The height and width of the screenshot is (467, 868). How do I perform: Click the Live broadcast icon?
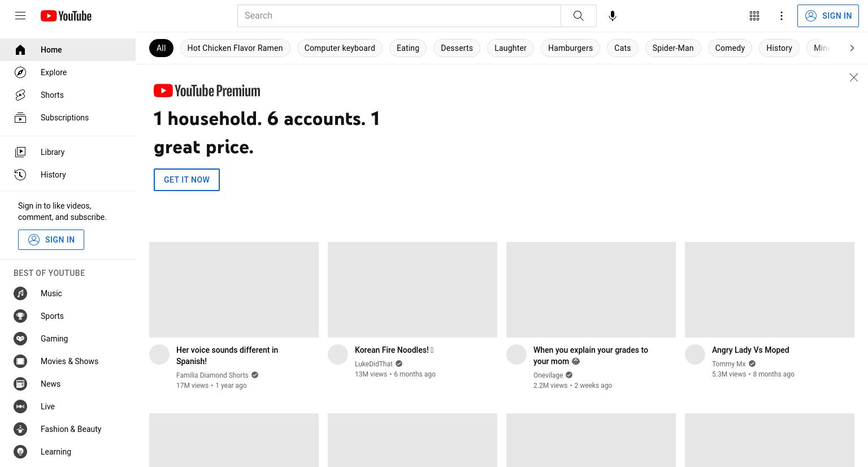(x=20, y=407)
